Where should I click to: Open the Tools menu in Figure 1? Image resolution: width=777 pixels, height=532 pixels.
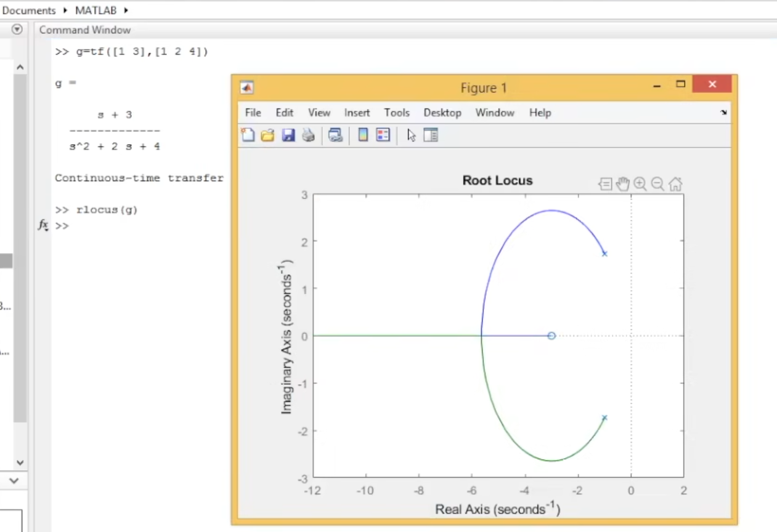[397, 113]
